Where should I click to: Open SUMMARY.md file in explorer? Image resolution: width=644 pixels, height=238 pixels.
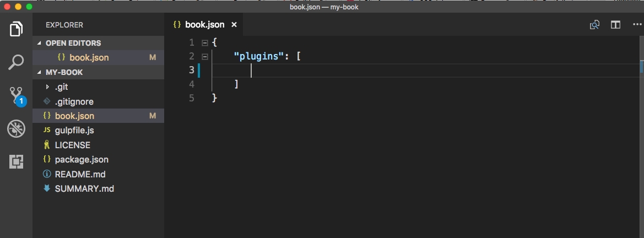point(84,188)
